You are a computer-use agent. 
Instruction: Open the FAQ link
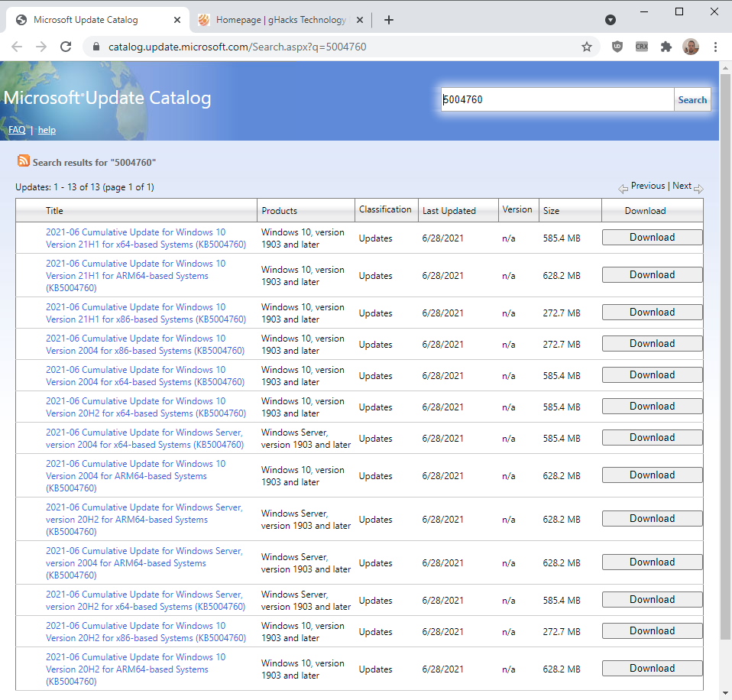17,130
